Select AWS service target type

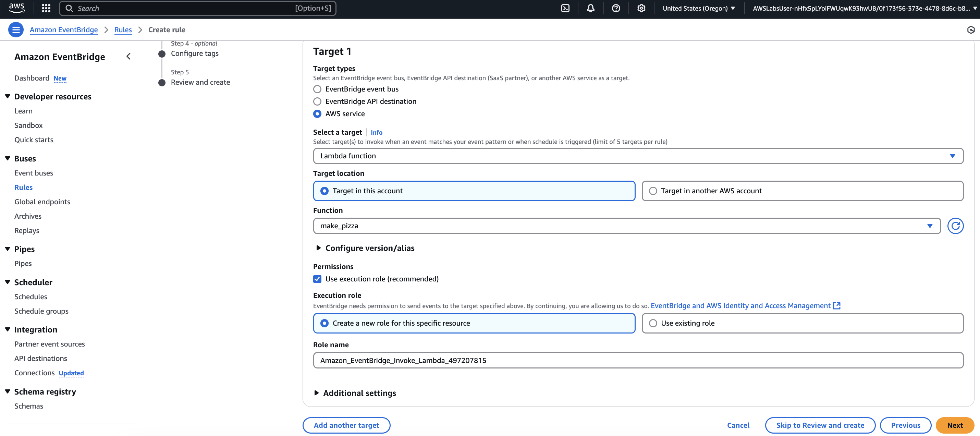pyautogui.click(x=317, y=114)
